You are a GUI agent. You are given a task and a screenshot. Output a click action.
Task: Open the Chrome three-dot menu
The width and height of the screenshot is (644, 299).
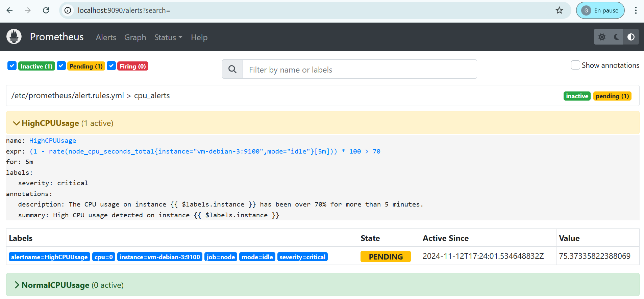(x=636, y=10)
